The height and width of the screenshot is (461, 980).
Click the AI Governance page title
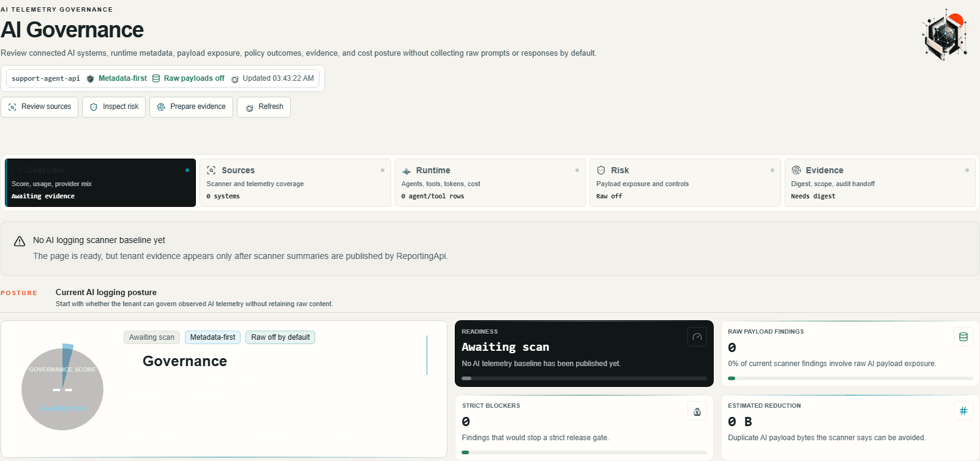pos(72,30)
